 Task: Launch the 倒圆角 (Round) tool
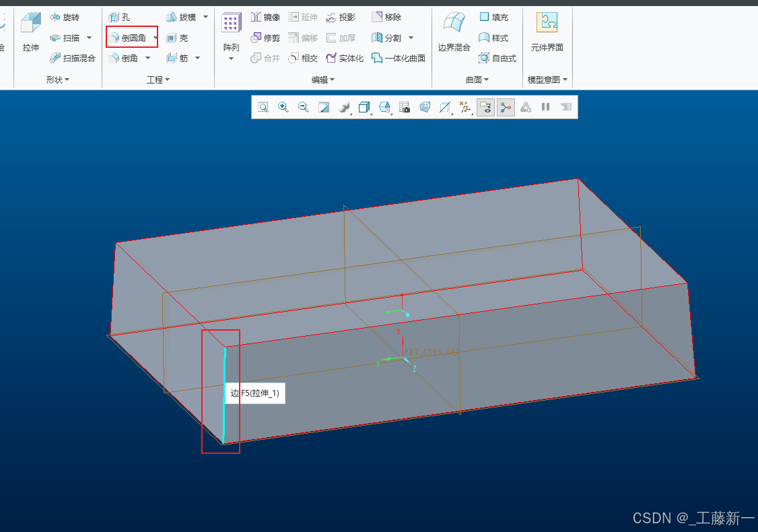(x=128, y=38)
